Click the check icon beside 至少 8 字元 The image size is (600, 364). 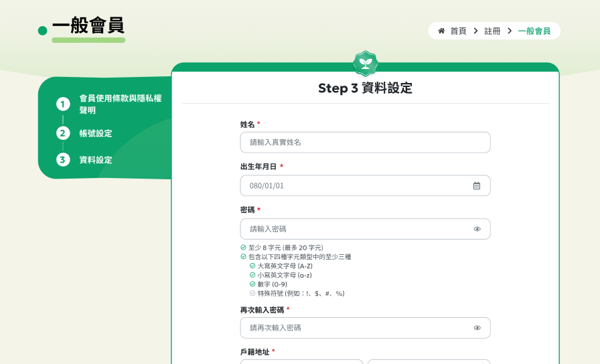coord(244,248)
